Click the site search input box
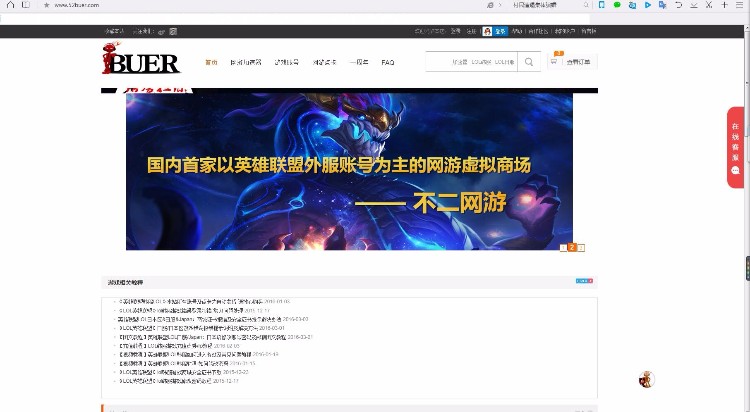The height and width of the screenshot is (412, 750). coord(471,62)
